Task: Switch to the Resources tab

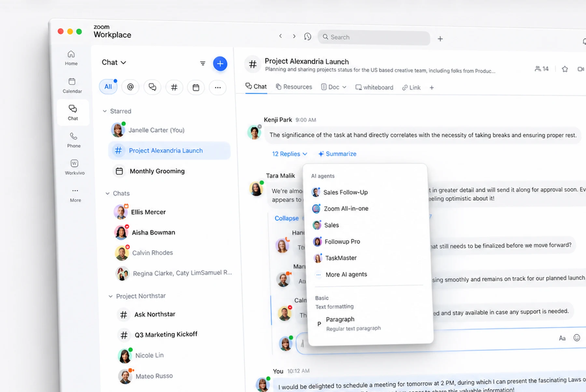Action: pyautogui.click(x=294, y=87)
